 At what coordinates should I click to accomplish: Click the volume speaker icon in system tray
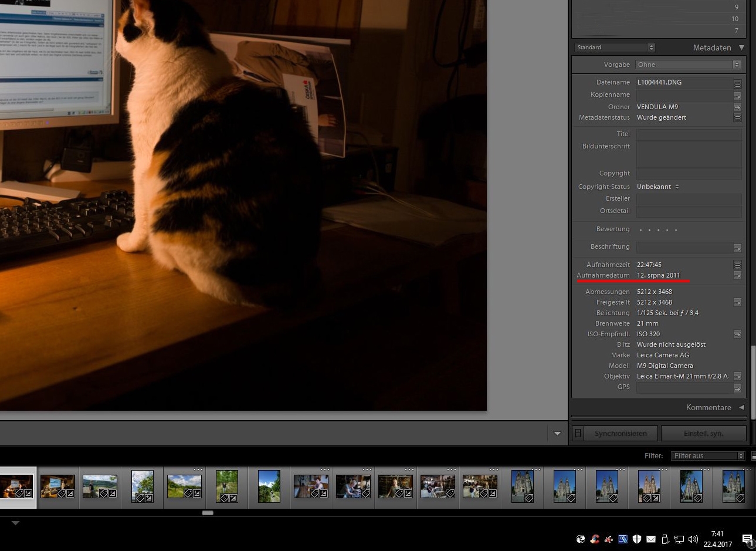pyautogui.click(x=693, y=539)
